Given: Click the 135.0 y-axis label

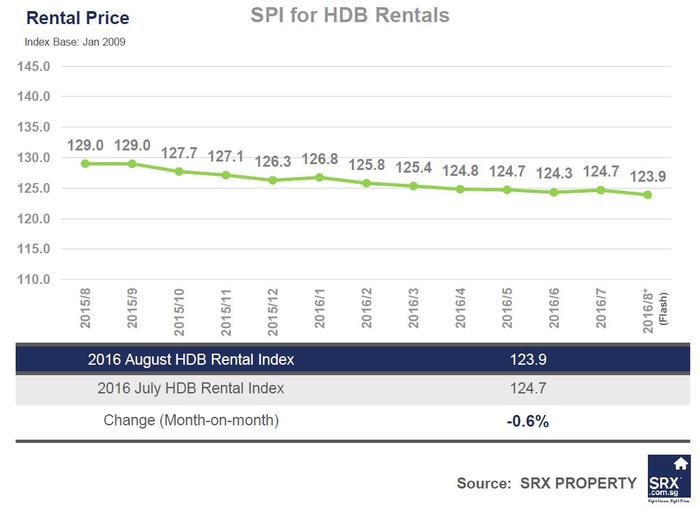Looking at the screenshot, I should pos(33,127).
